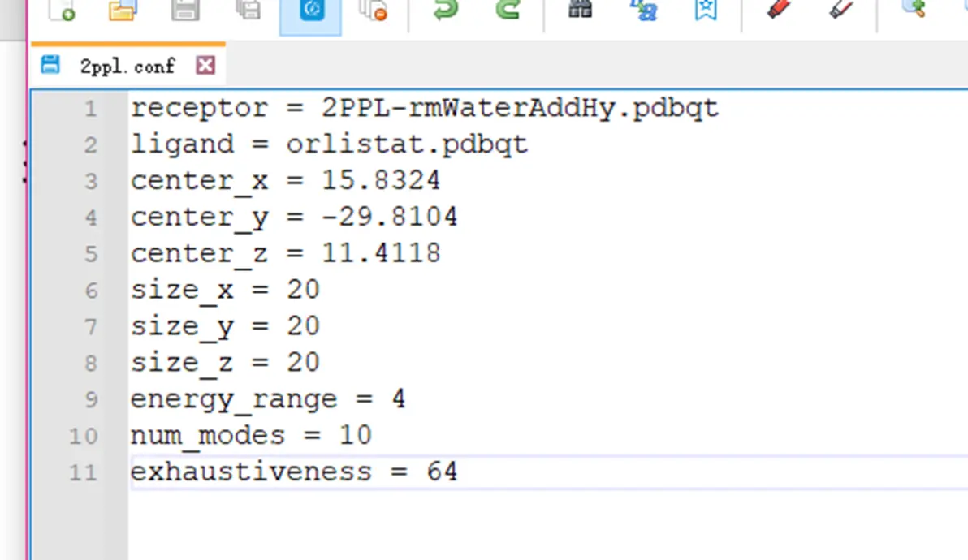Close the 2ppl.conf tab
The width and height of the screenshot is (968, 560).
pos(205,66)
